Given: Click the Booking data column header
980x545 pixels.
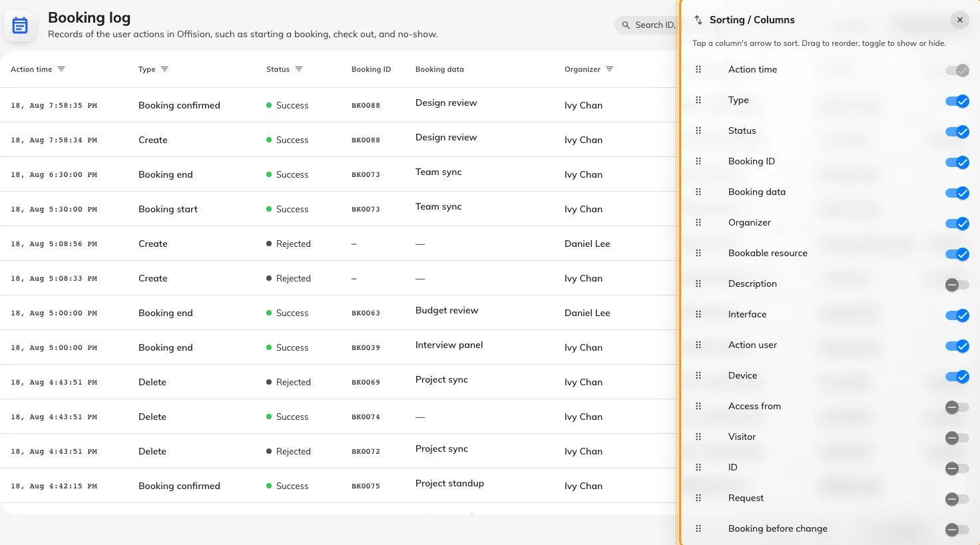Looking at the screenshot, I should tap(439, 69).
